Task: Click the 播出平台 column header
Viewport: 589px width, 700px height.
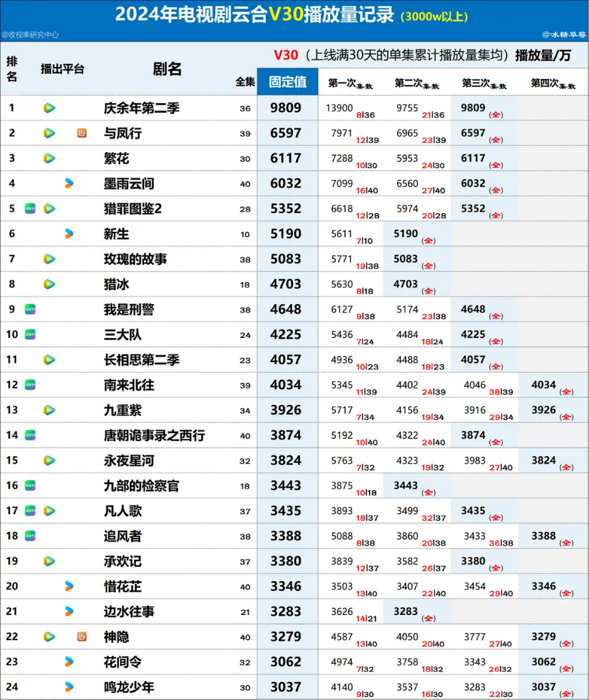Action: click(x=62, y=69)
